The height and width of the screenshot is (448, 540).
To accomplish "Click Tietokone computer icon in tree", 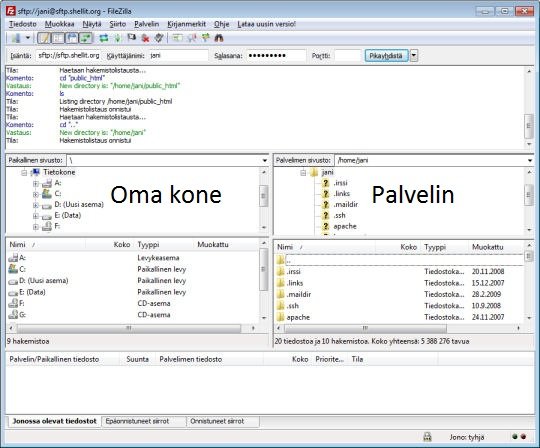I will 35,172.
